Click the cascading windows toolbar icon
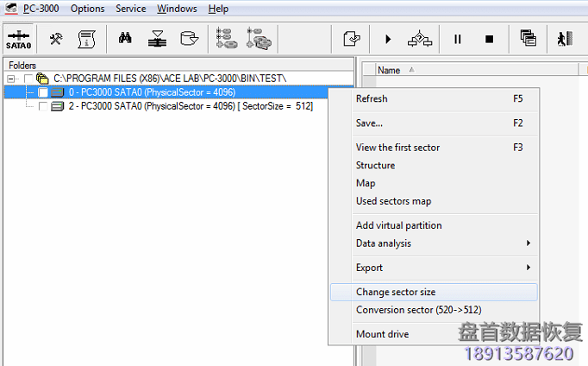588x366 pixels. pyautogui.click(x=528, y=39)
